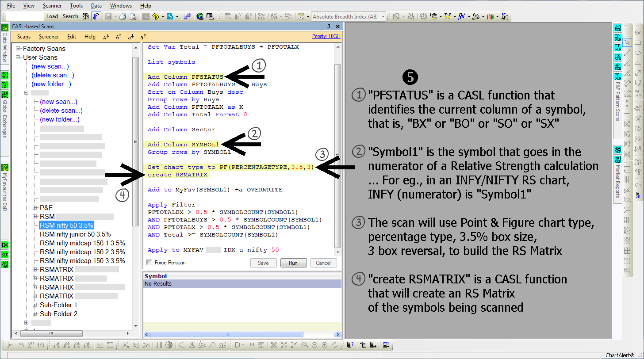Collapse the User Scans tree node

coord(18,57)
